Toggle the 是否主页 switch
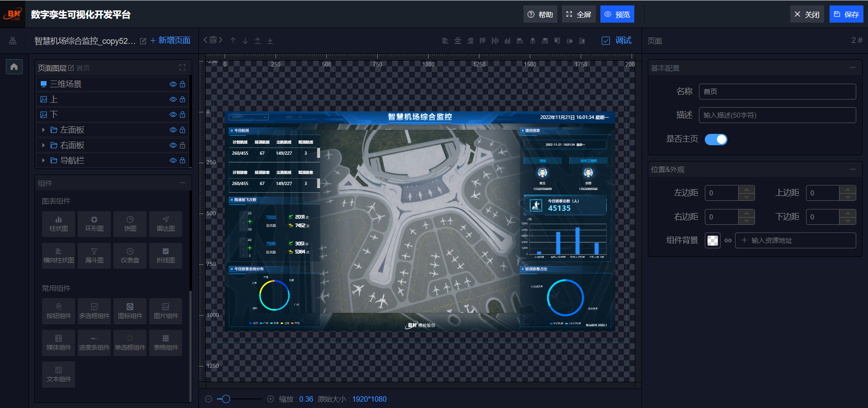 click(x=716, y=139)
